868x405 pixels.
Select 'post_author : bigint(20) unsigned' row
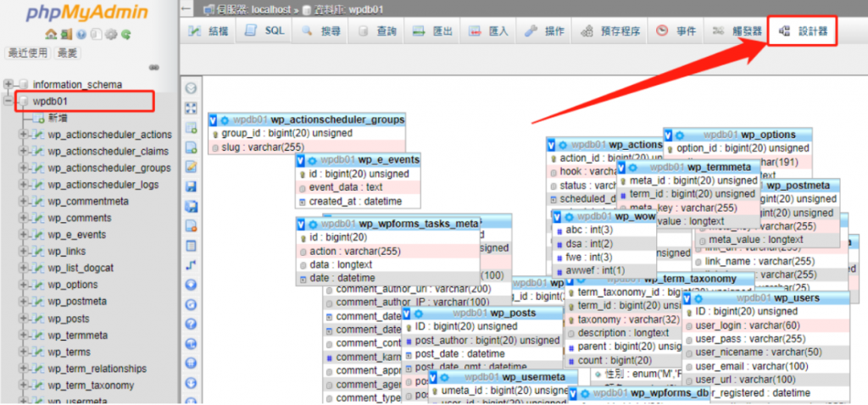click(482, 341)
